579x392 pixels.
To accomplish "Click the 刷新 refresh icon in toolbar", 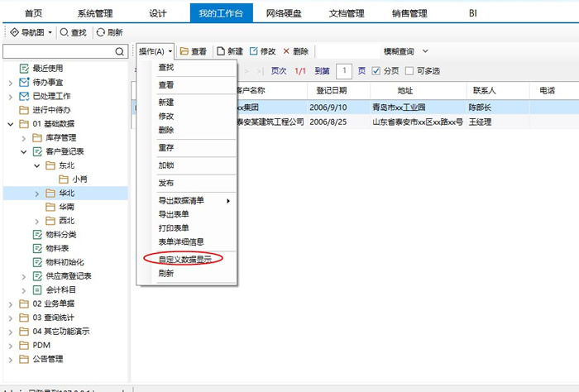I will [x=101, y=32].
